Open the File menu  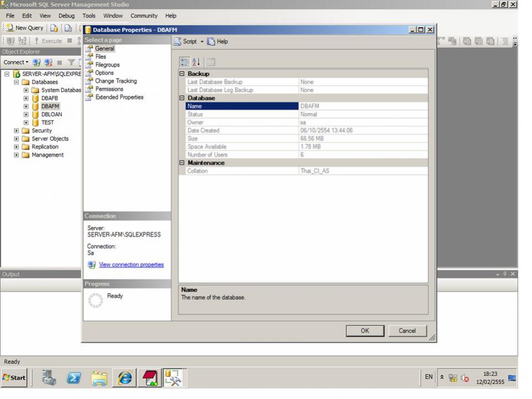[10, 16]
